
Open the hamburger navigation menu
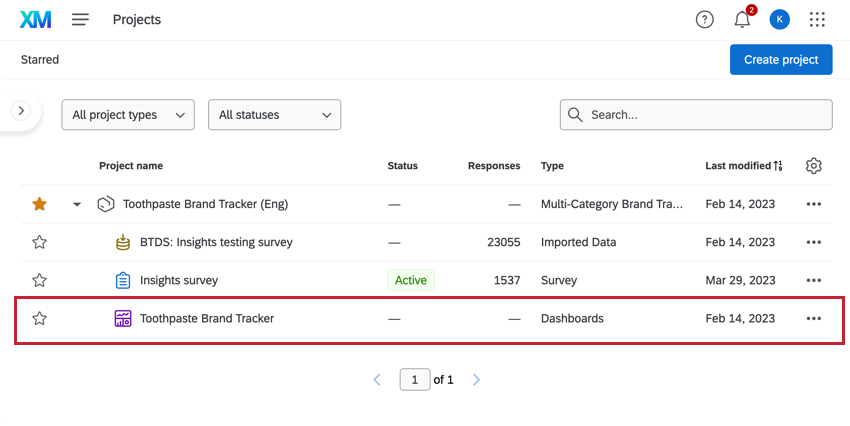pyautogui.click(x=81, y=20)
